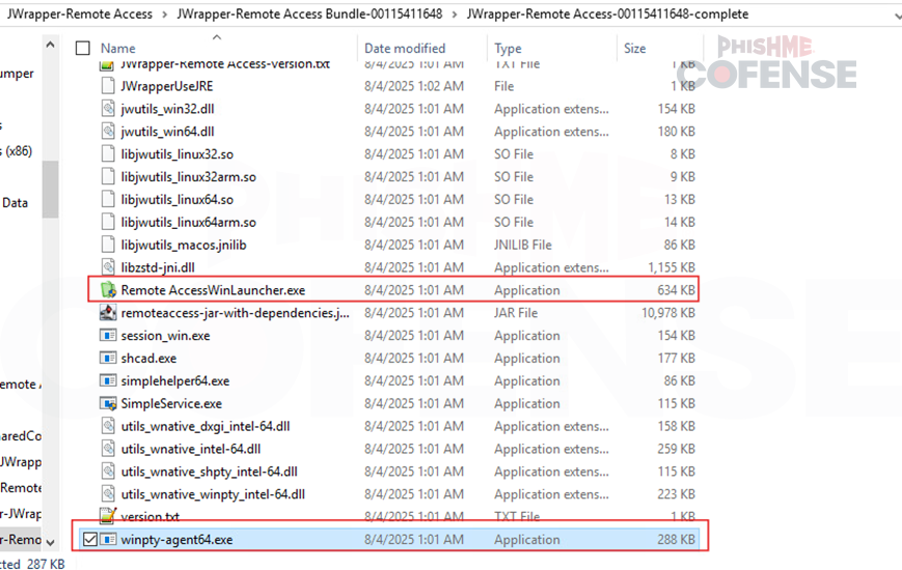Sort files by the Size column
The image size is (902, 570).
(634, 48)
